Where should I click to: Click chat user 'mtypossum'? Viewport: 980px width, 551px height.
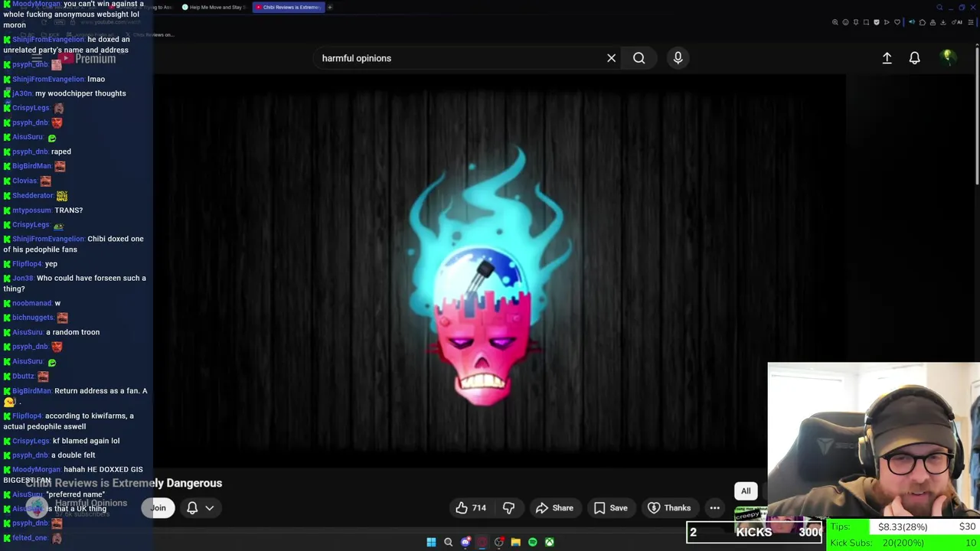pyautogui.click(x=31, y=210)
